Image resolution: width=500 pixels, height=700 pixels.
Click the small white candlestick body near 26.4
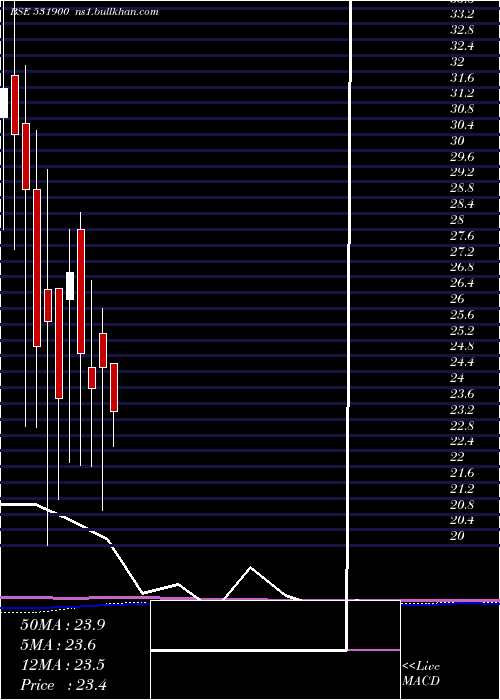click(x=70, y=286)
